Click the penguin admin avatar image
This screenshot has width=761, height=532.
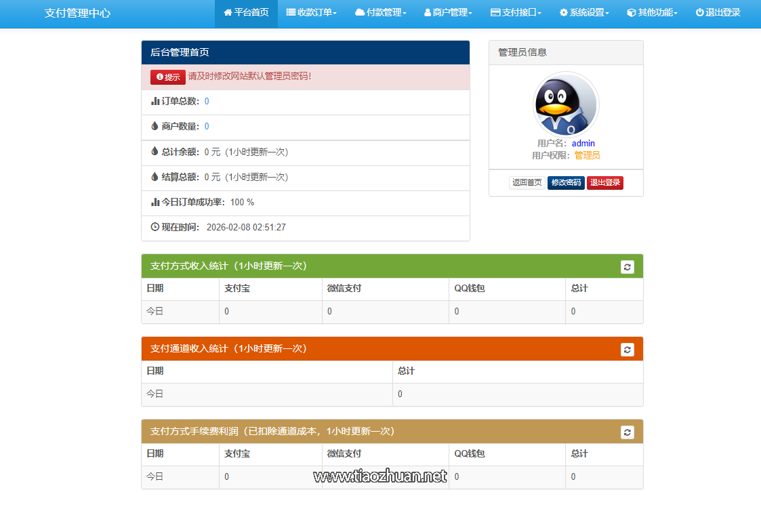tap(566, 105)
